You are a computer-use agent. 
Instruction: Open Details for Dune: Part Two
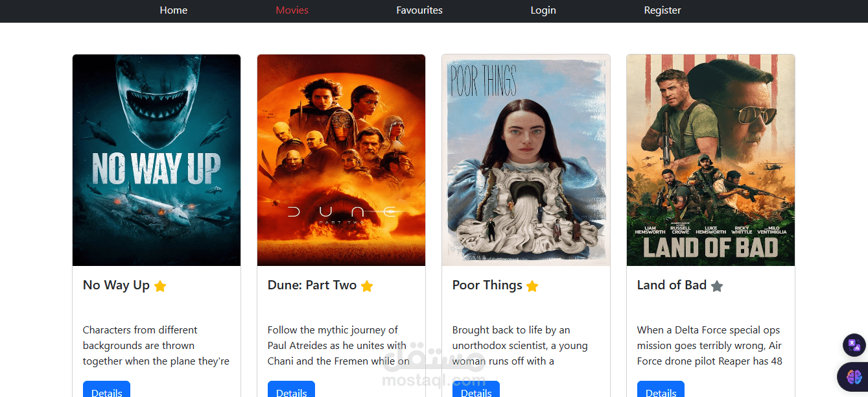point(291,389)
